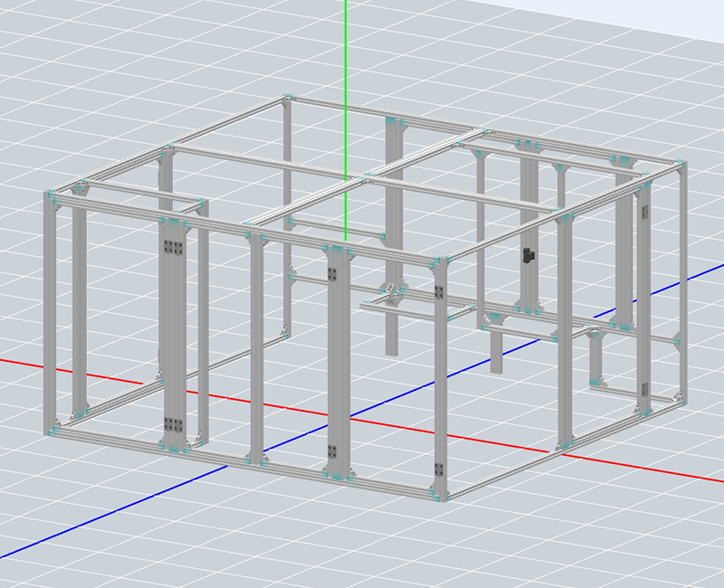Select the dark plate at the front center column base
The image size is (724, 588).
335,452
